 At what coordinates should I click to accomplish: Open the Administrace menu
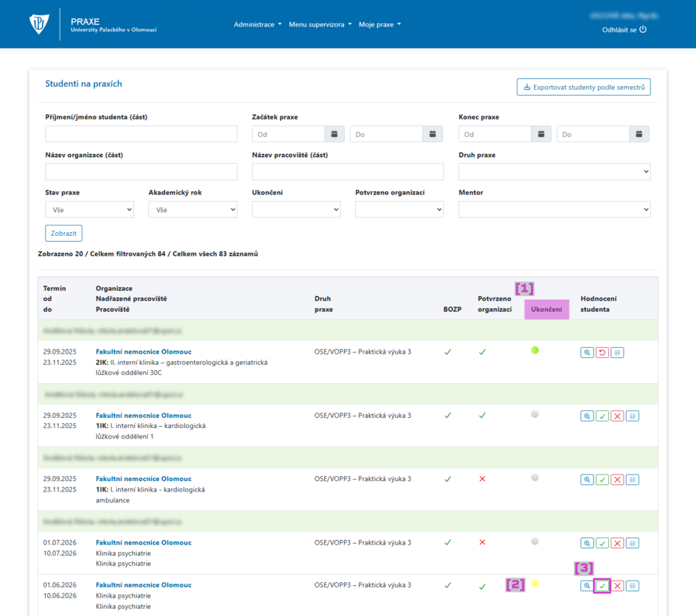[x=258, y=24]
